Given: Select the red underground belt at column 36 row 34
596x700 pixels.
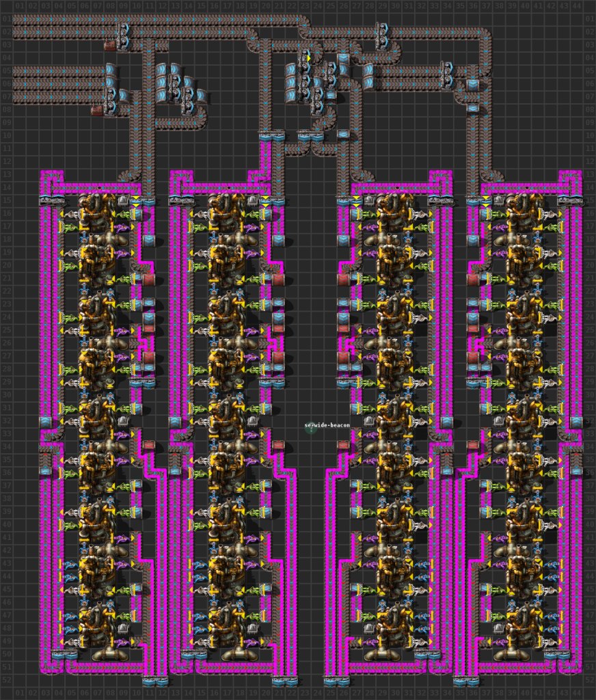Looking at the screenshot, I should [473, 446].
